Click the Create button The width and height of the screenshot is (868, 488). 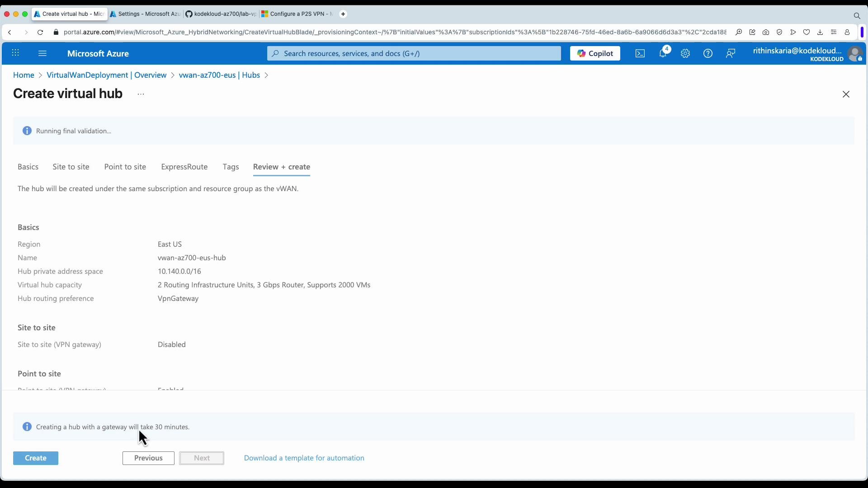click(x=36, y=458)
